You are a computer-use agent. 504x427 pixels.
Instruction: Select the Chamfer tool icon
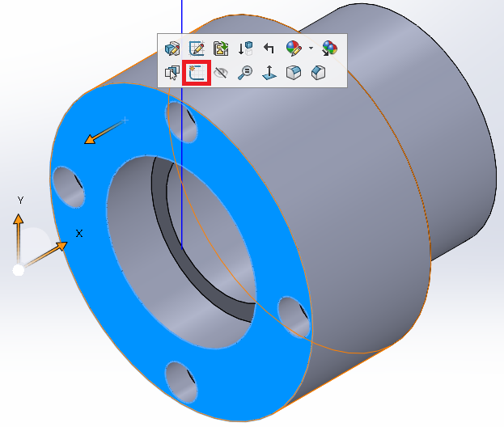(x=318, y=73)
